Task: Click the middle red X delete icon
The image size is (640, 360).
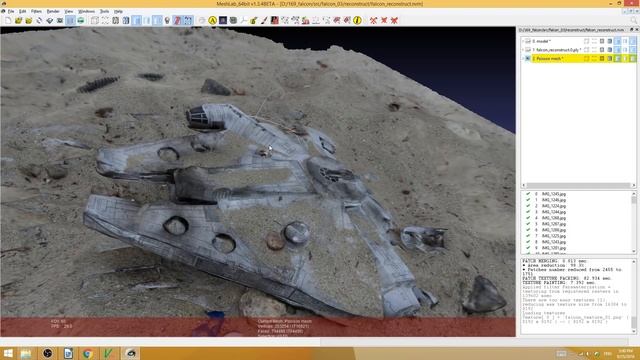Action: pos(384,20)
